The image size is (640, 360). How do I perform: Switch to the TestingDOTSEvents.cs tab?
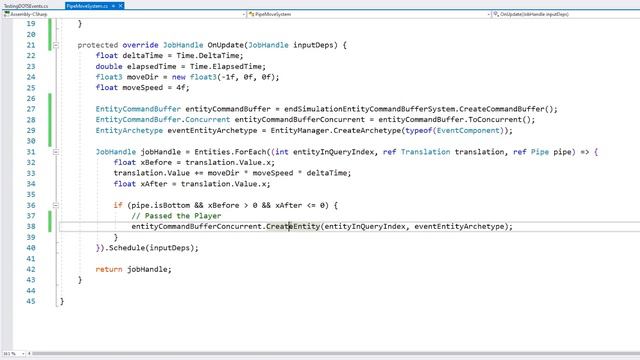point(25,6)
